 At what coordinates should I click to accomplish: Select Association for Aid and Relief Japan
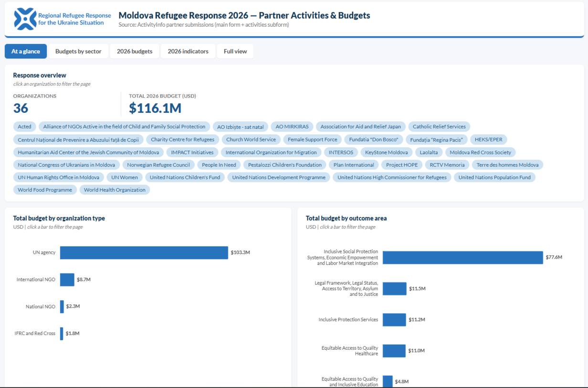[x=361, y=127]
